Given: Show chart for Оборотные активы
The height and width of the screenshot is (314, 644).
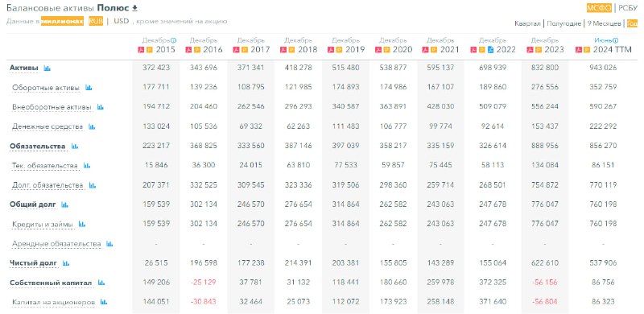Looking at the screenshot, I should pos(89,88).
